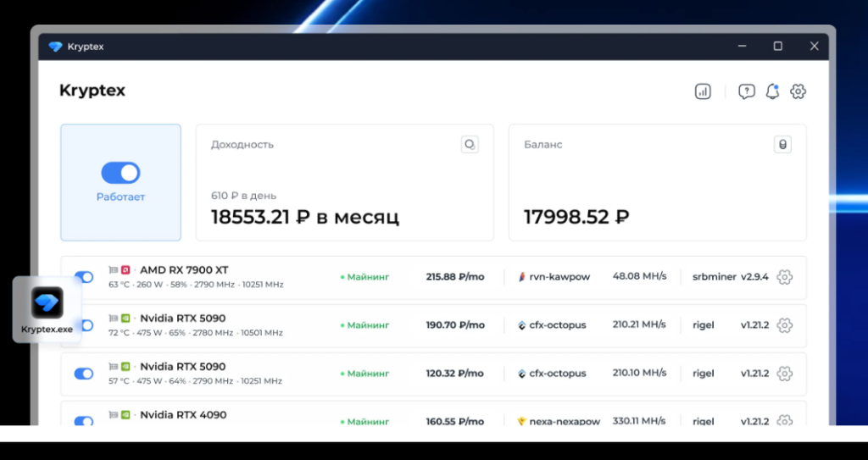The width and height of the screenshot is (868, 460).
Task: Open the Баланс balance card
Action: (x=657, y=182)
